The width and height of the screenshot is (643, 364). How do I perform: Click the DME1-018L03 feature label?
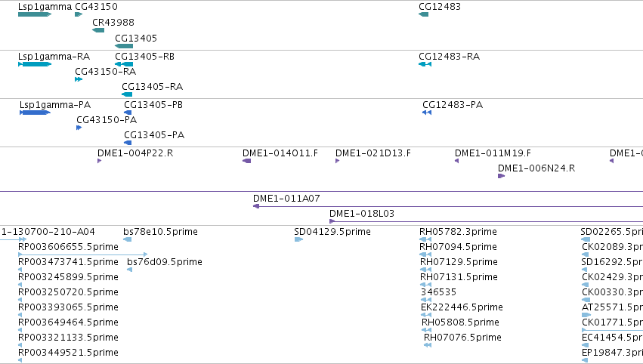pyautogui.click(x=361, y=214)
